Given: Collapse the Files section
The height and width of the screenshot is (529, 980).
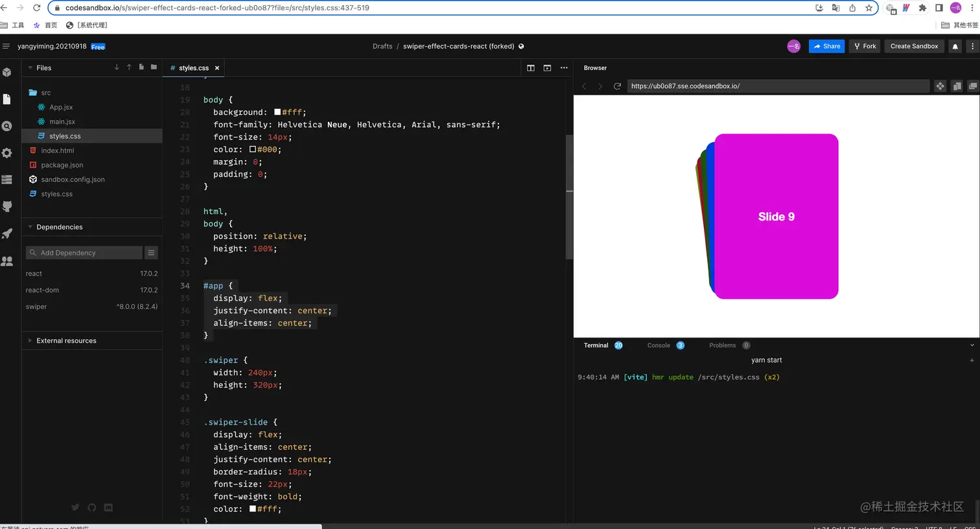Looking at the screenshot, I should 30,67.
